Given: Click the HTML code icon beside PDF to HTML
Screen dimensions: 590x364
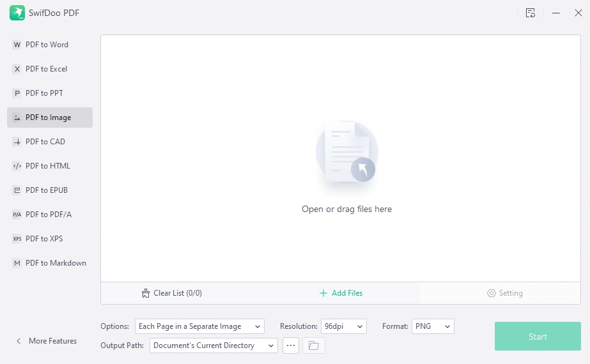Looking at the screenshot, I should 17,166.
